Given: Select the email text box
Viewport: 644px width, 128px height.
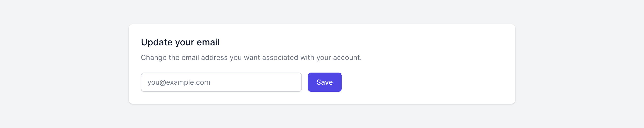Looking at the screenshot, I should (x=221, y=82).
